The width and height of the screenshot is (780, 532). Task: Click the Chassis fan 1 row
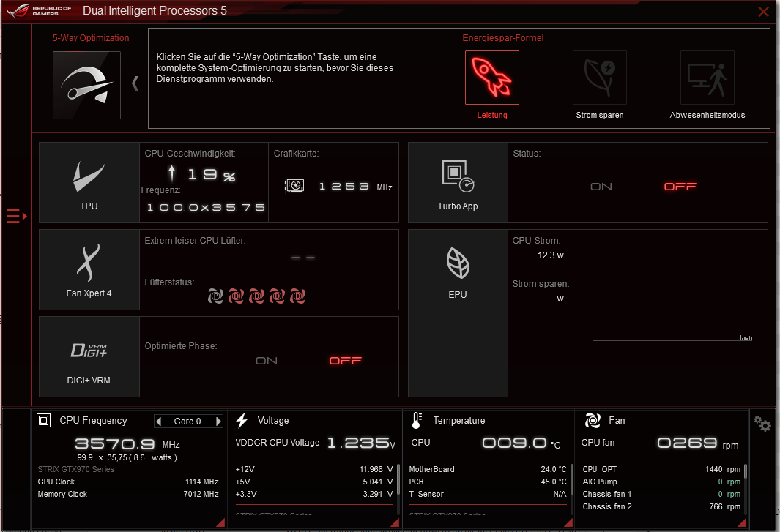661,494
